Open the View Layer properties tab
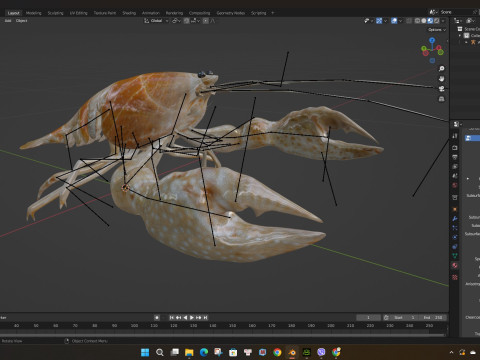The height and width of the screenshot is (360, 480). click(x=455, y=166)
